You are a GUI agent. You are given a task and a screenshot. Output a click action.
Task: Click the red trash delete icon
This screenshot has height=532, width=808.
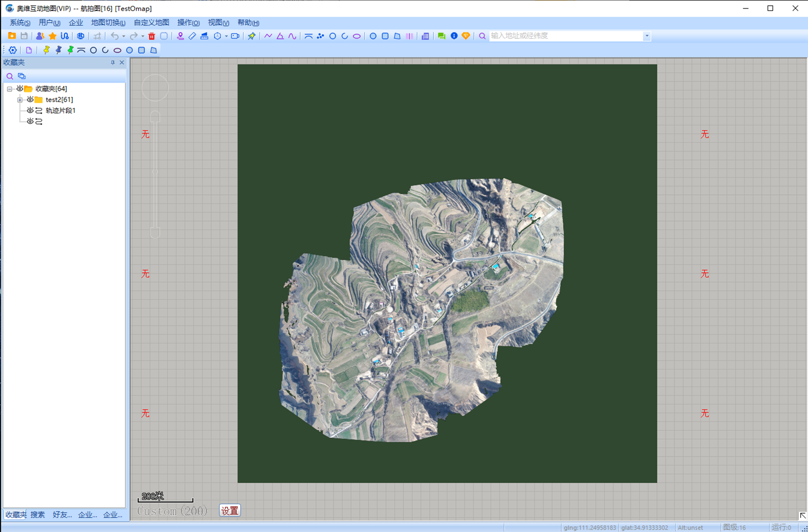[151, 36]
